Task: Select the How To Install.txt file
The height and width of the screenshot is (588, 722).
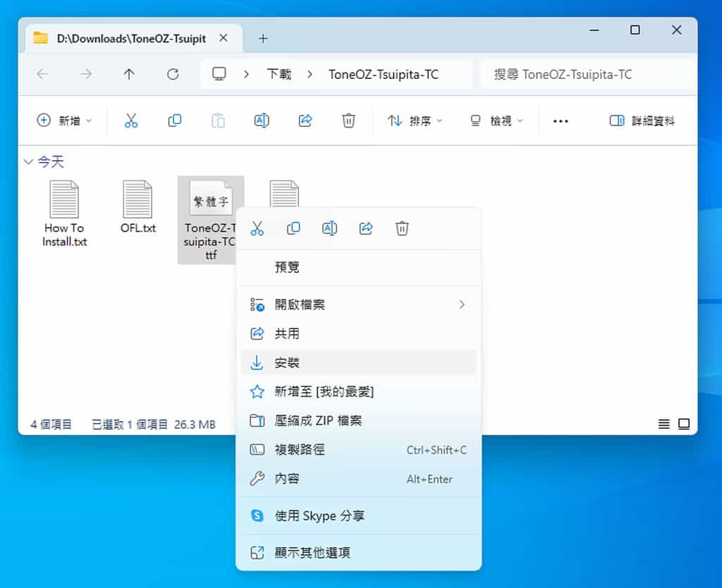Action: tap(64, 214)
